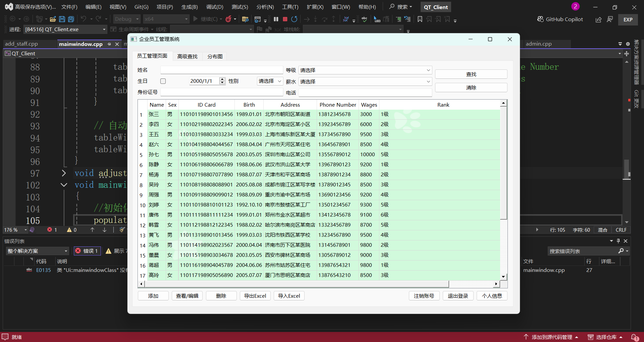Image resolution: width=644 pixels, height=342 pixels.
Task: Enable the 生日 birthday filter checkbox
Action: tap(163, 81)
